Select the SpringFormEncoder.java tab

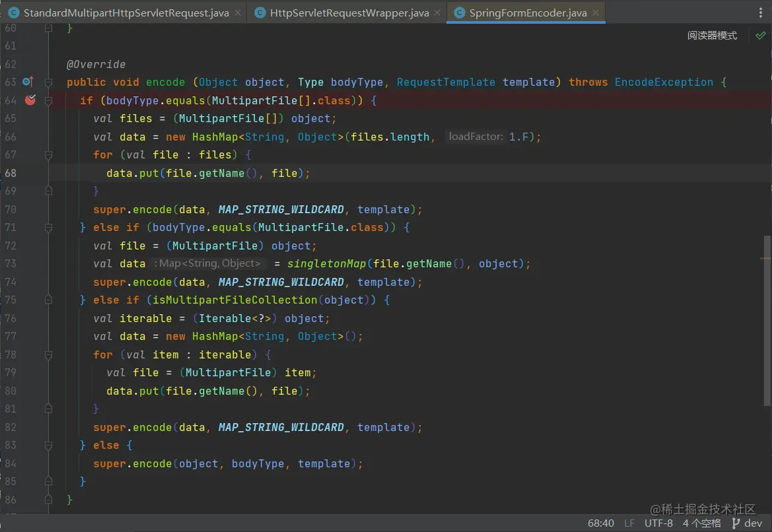[528, 13]
